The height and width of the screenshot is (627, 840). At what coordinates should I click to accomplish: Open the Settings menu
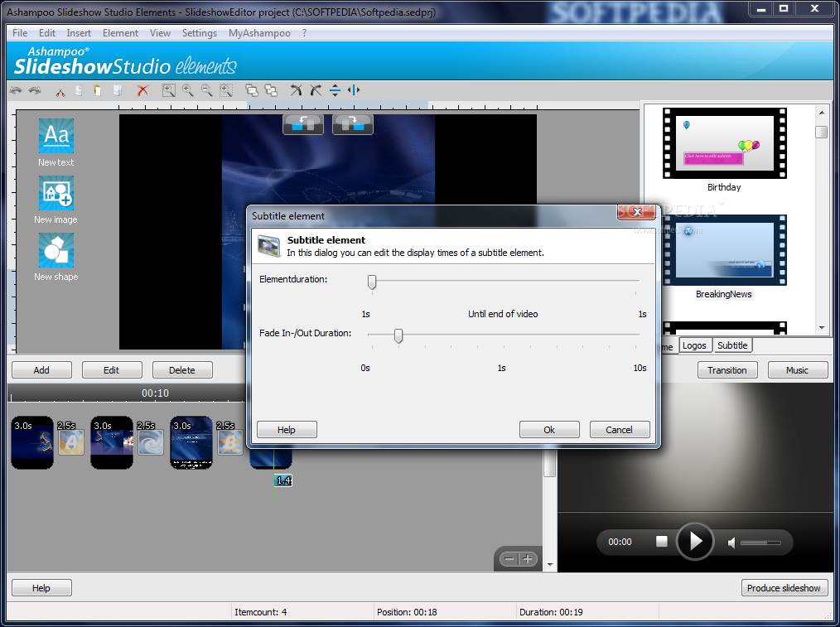200,33
